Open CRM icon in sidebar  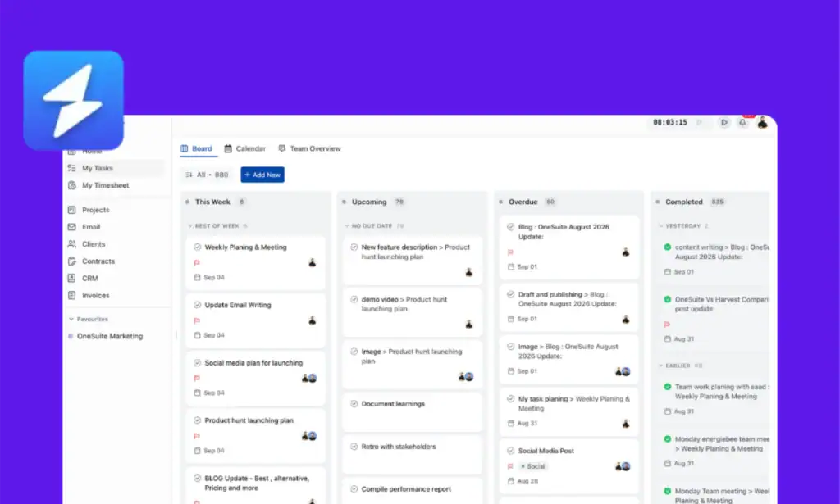point(72,278)
